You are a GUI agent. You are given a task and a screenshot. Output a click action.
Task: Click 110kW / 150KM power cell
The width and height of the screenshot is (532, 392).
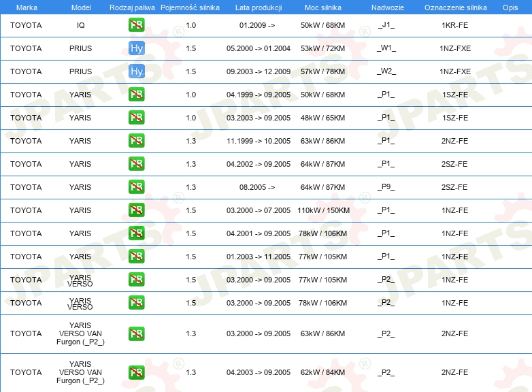point(323,210)
